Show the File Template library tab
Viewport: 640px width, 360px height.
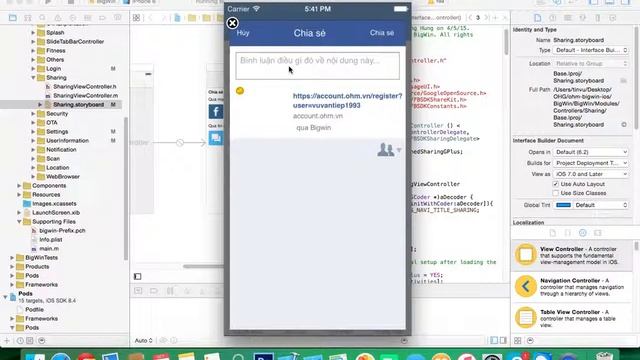pyautogui.click(x=553, y=233)
